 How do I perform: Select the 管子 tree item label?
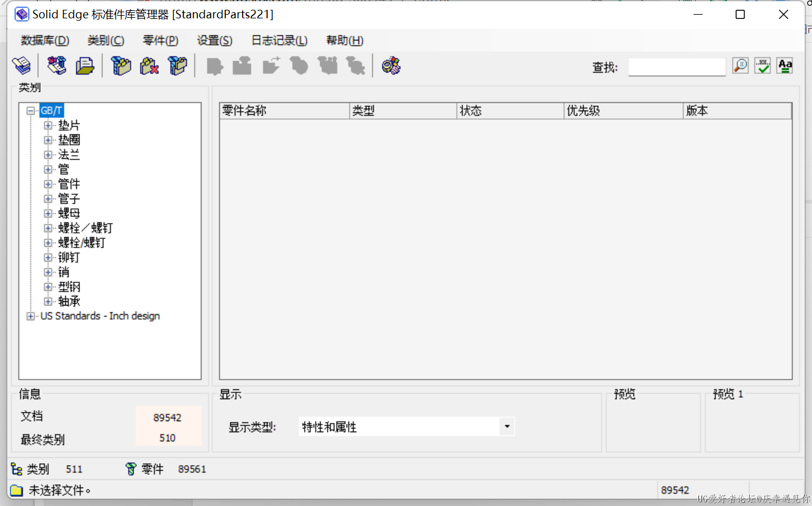coord(69,199)
